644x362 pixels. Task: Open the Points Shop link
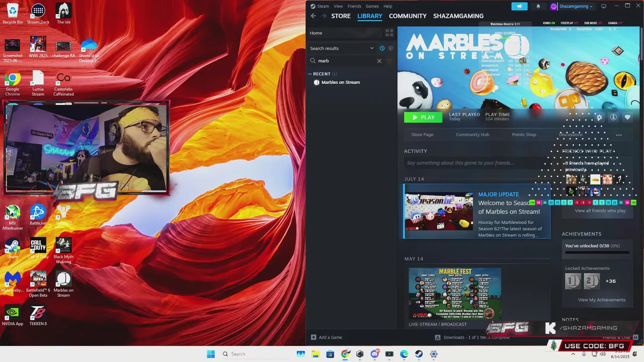(524, 135)
